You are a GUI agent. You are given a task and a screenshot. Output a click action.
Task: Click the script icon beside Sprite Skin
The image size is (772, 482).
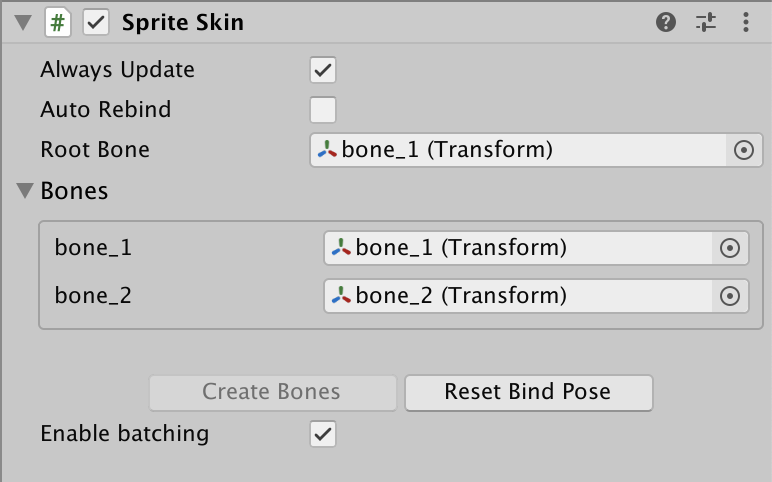(x=58, y=23)
